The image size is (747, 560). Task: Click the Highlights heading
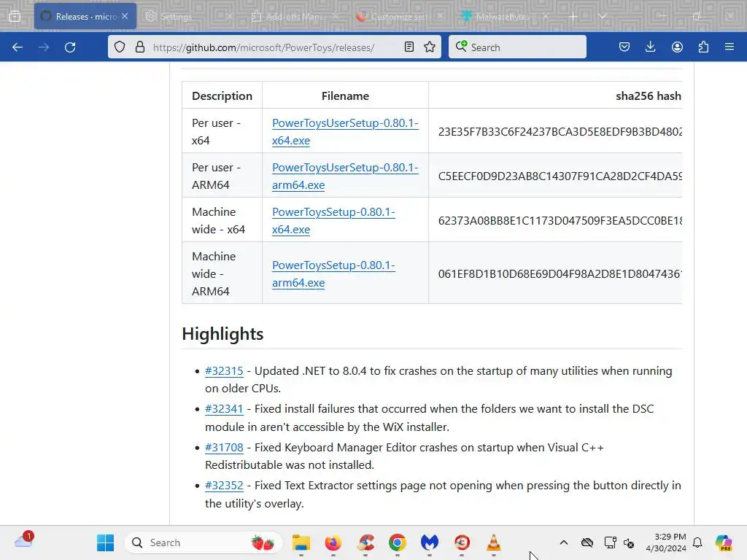coord(222,334)
